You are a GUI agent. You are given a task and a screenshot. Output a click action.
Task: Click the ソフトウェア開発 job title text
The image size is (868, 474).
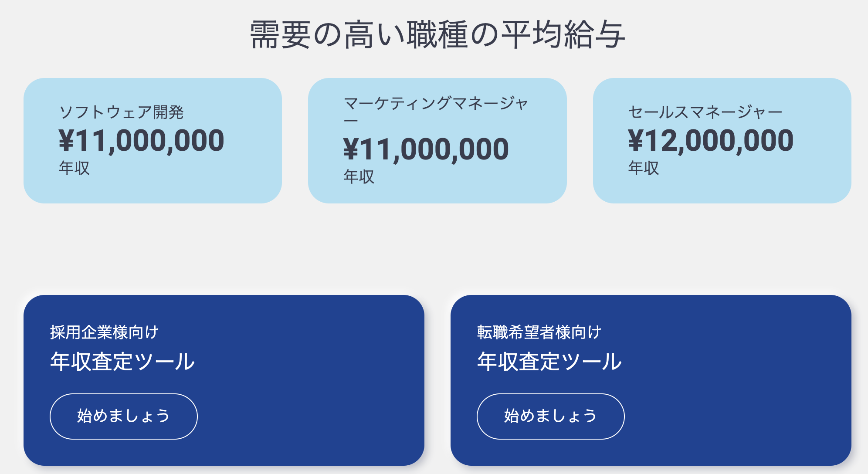[121, 112]
